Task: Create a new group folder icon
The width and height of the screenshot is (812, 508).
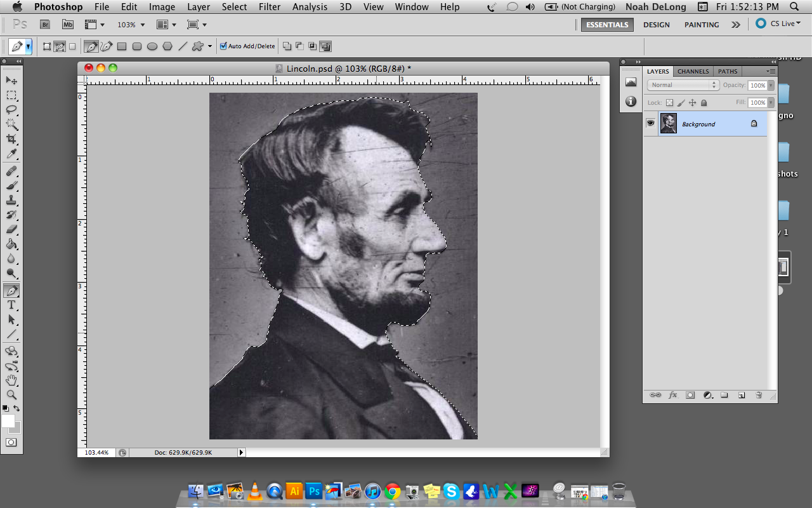Action: (724, 395)
